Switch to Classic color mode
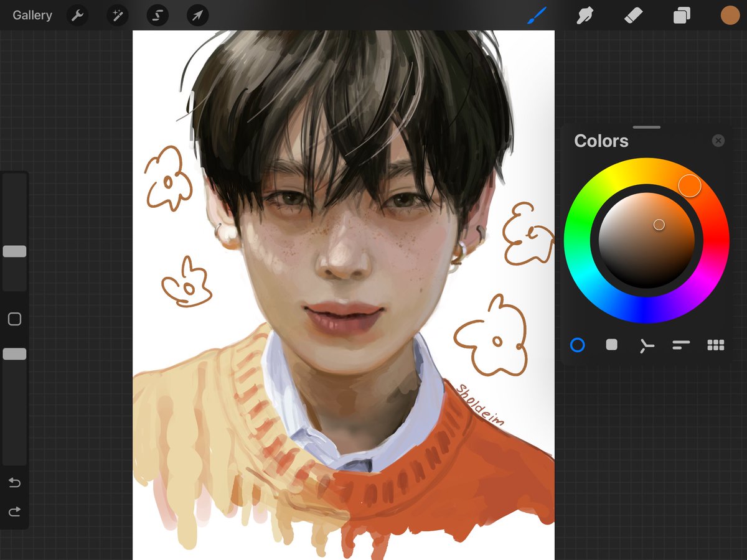The image size is (747, 560). tap(612, 345)
